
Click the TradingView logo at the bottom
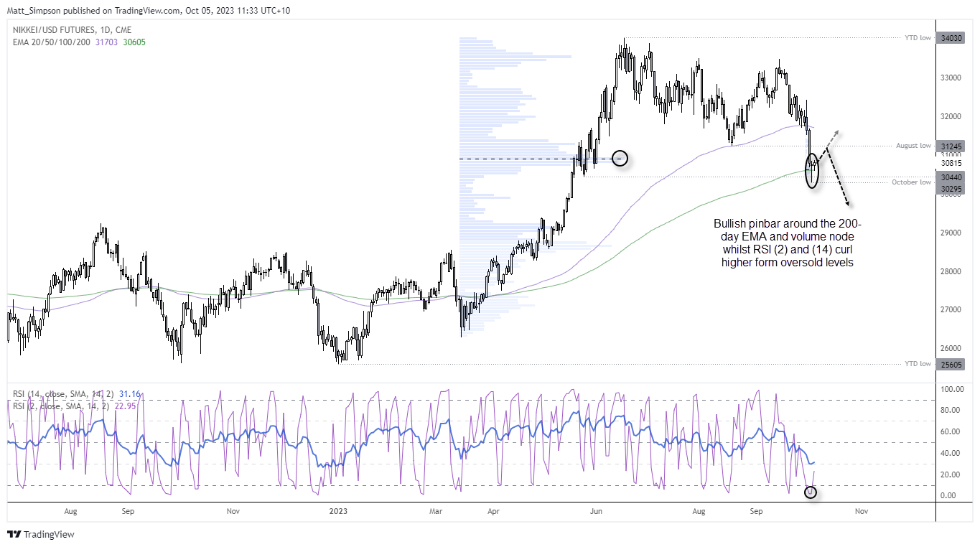tap(41, 534)
